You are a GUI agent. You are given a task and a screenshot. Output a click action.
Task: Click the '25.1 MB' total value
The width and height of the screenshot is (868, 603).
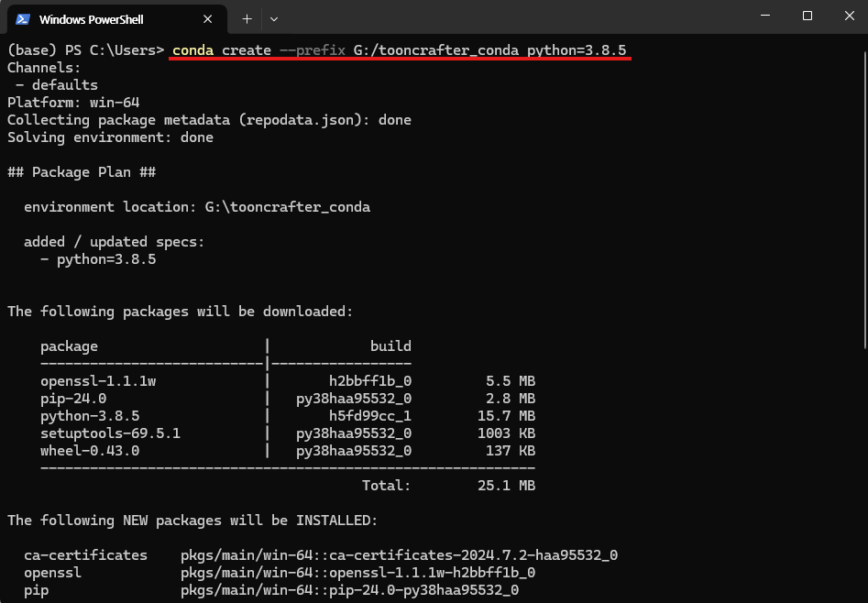[x=507, y=486]
